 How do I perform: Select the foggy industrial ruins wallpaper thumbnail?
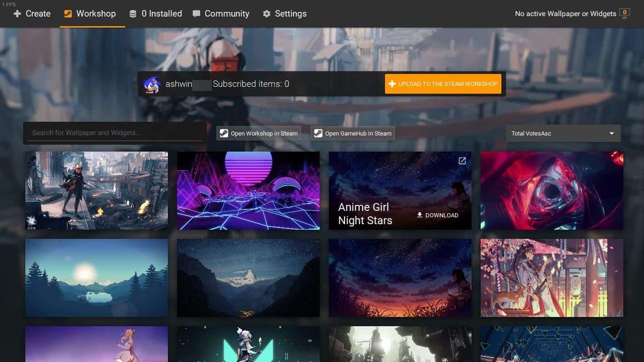[400, 344]
